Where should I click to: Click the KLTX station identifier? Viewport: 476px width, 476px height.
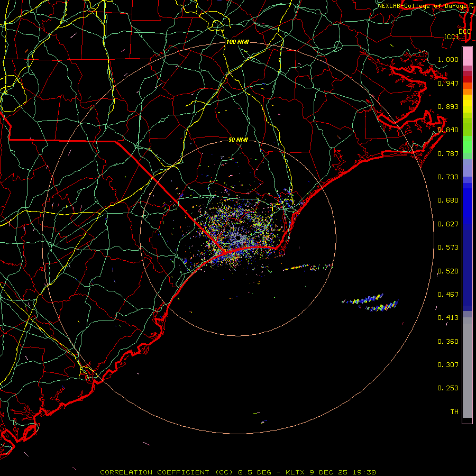tap(296, 472)
